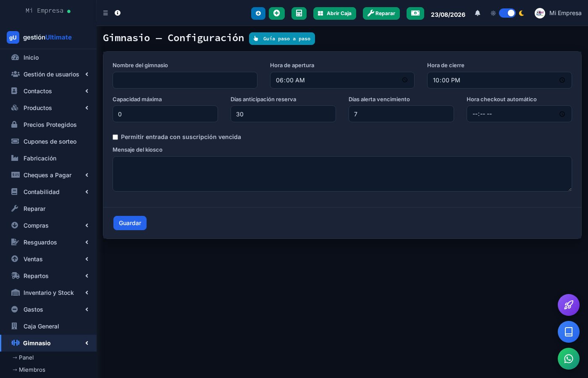Open the clock picker in Hora de apertura

point(405,80)
